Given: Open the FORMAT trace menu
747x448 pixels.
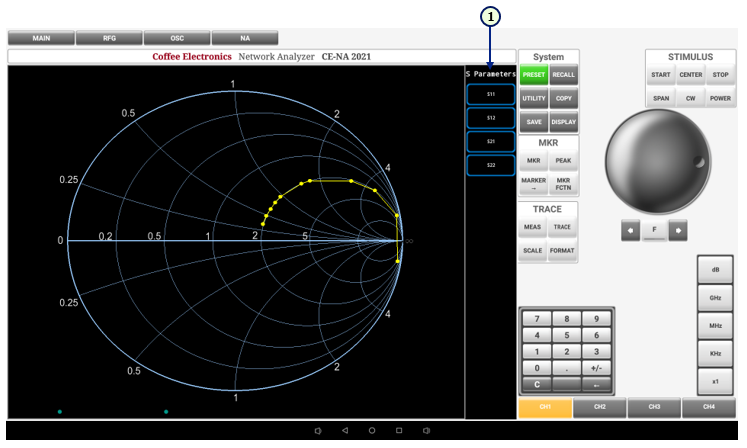Looking at the screenshot, I should tap(563, 250).
